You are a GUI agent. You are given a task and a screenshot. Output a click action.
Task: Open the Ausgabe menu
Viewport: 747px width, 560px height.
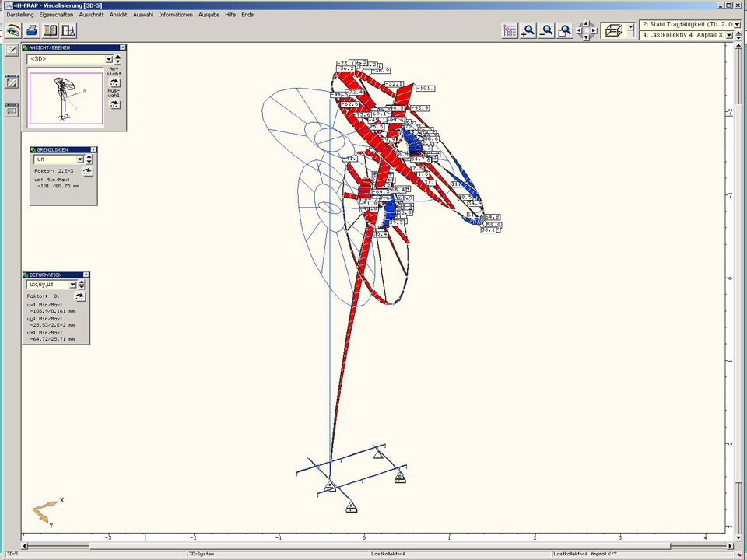click(209, 15)
